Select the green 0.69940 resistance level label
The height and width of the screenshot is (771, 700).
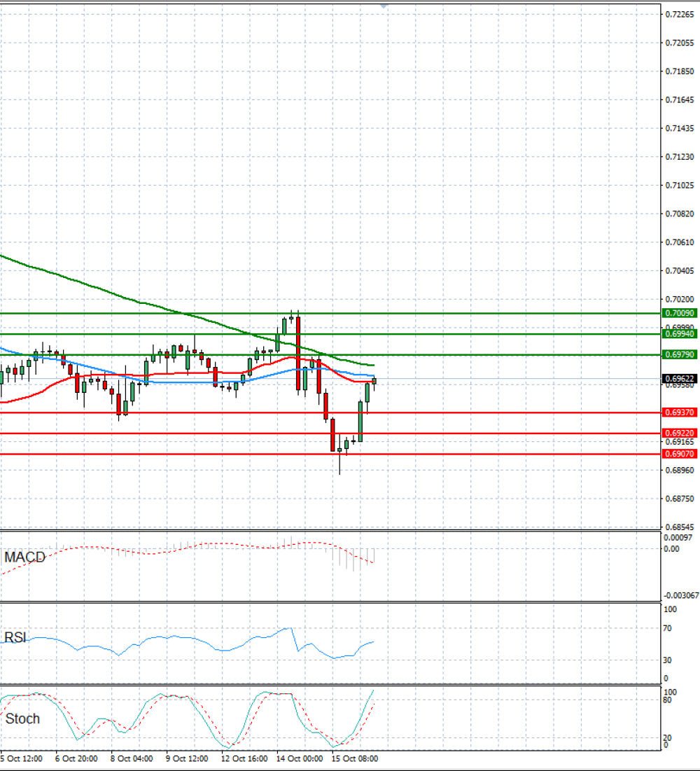pyautogui.click(x=680, y=334)
